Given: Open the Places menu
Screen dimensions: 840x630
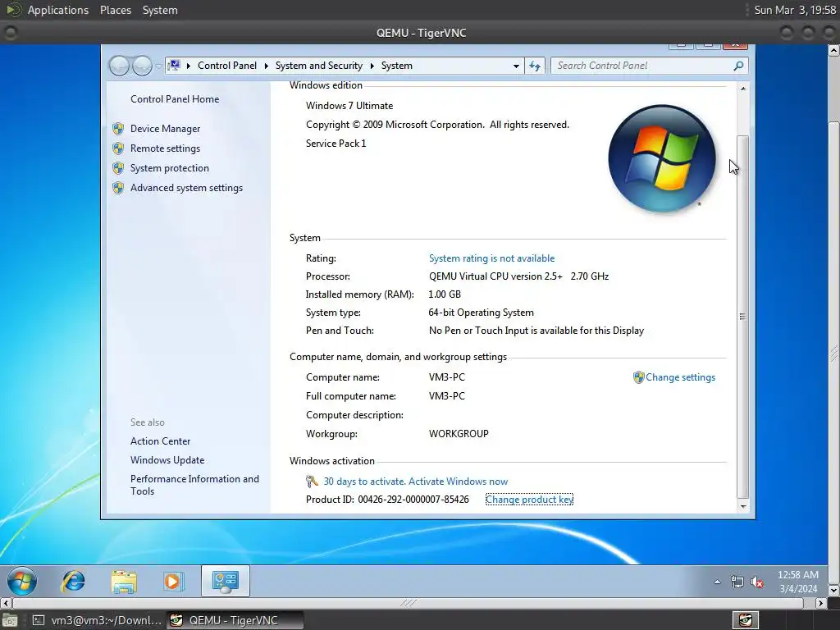Looking at the screenshot, I should tap(116, 10).
